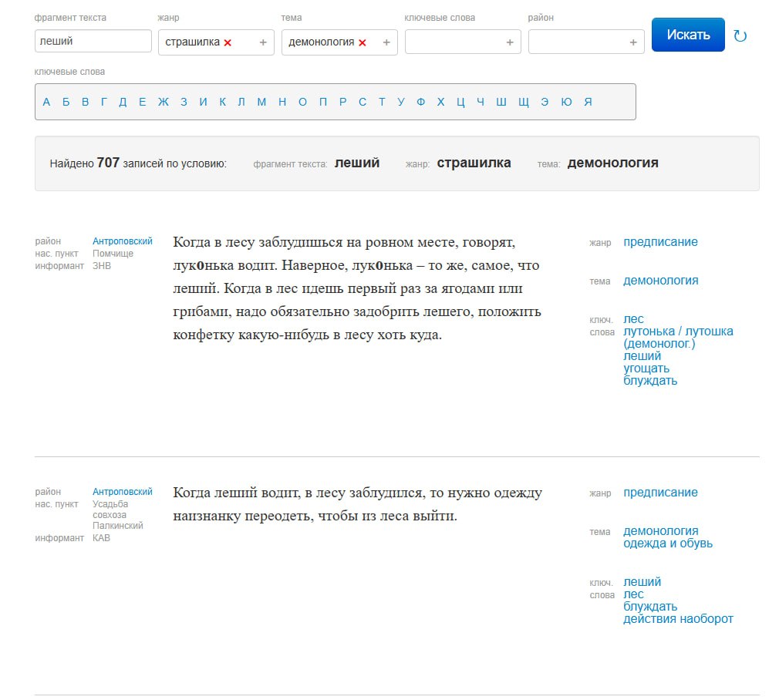Screen dimensions: 779x700
Task: Open the тема filter field
Action: click(x=339, y=42)
